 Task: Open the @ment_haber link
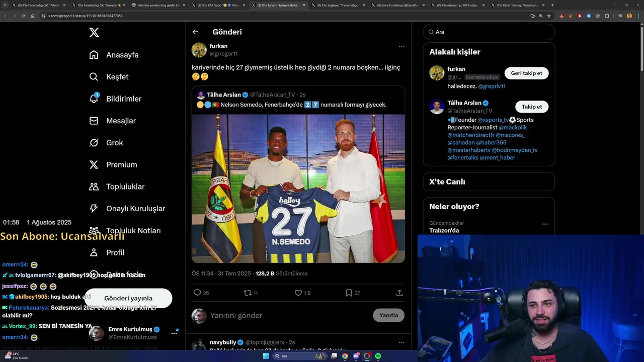point(497,158)
